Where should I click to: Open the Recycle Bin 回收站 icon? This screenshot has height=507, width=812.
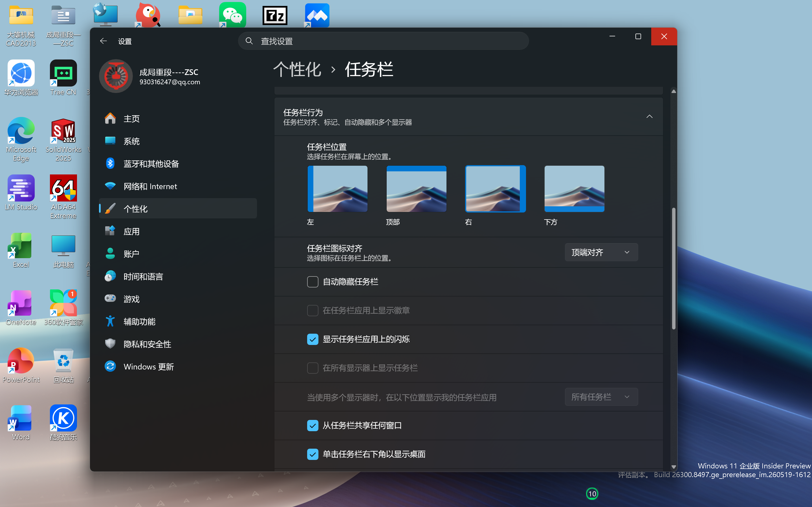[63, 366]
